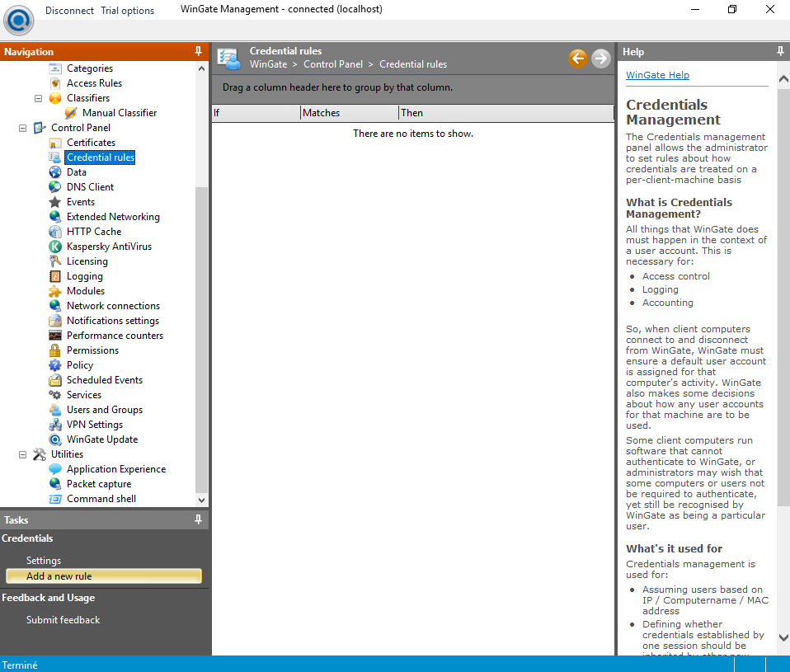Click the Permissions padlock icon
The image size is (790, 672).
coord(55,350)
